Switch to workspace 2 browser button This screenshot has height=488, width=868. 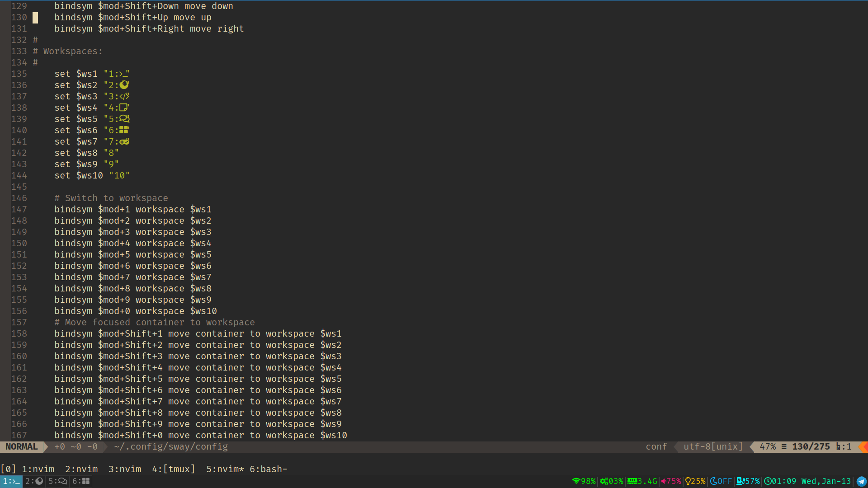click(x=34, y=481)
